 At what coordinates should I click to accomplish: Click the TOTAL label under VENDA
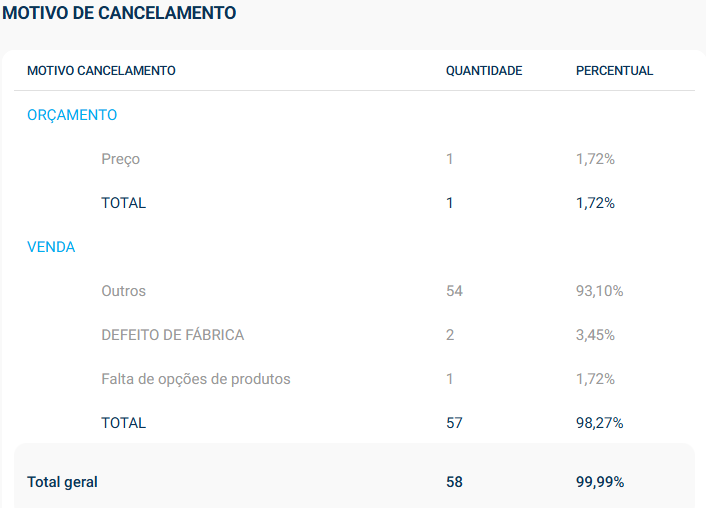tap(124, 423)
